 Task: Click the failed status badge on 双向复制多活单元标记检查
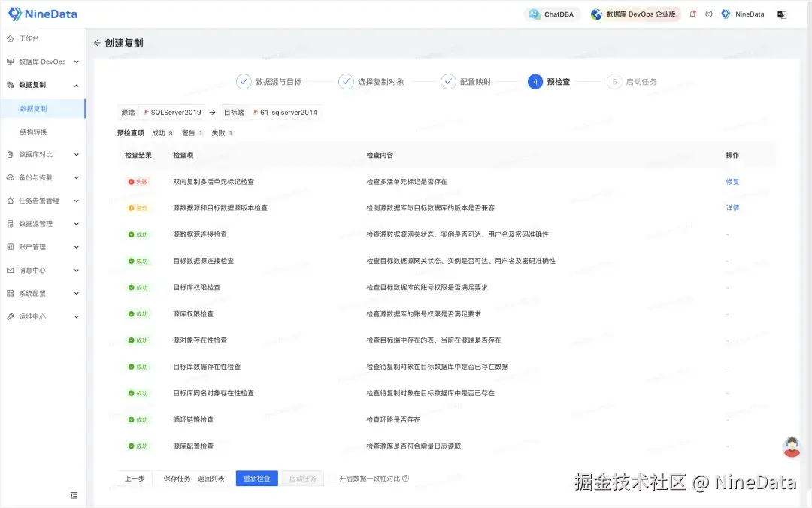tap(139, 181)
